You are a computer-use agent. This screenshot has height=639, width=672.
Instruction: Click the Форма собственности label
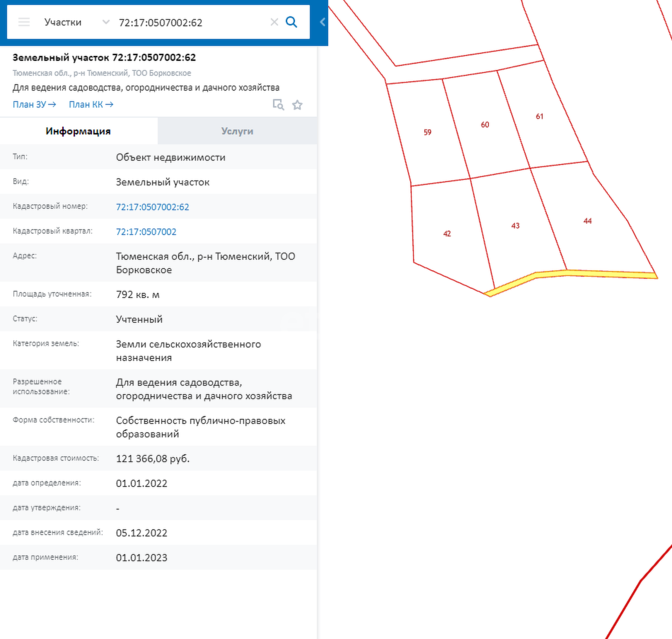53,420
